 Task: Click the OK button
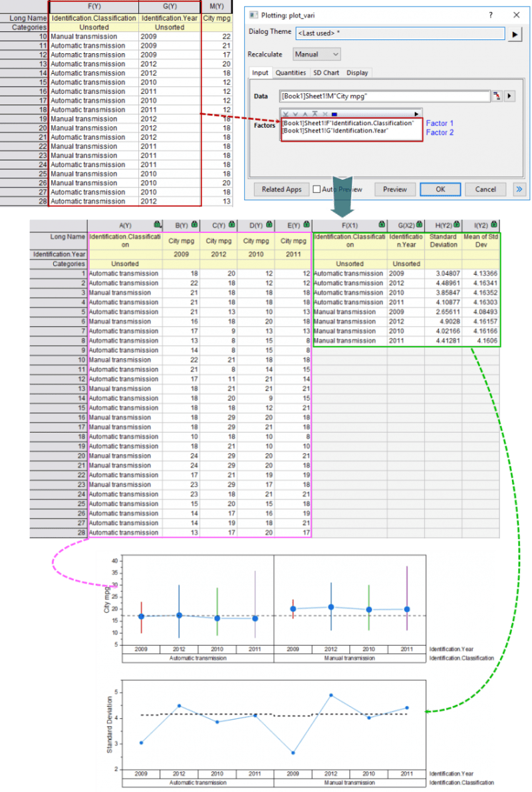pos(440,188)
